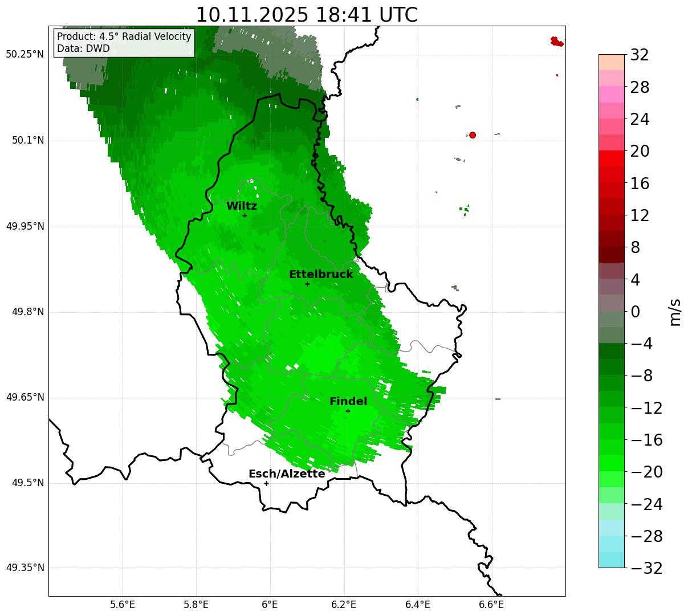
Task: Click the title '10.11.2025 18:41 UTC'
Action: coord(307,15)
